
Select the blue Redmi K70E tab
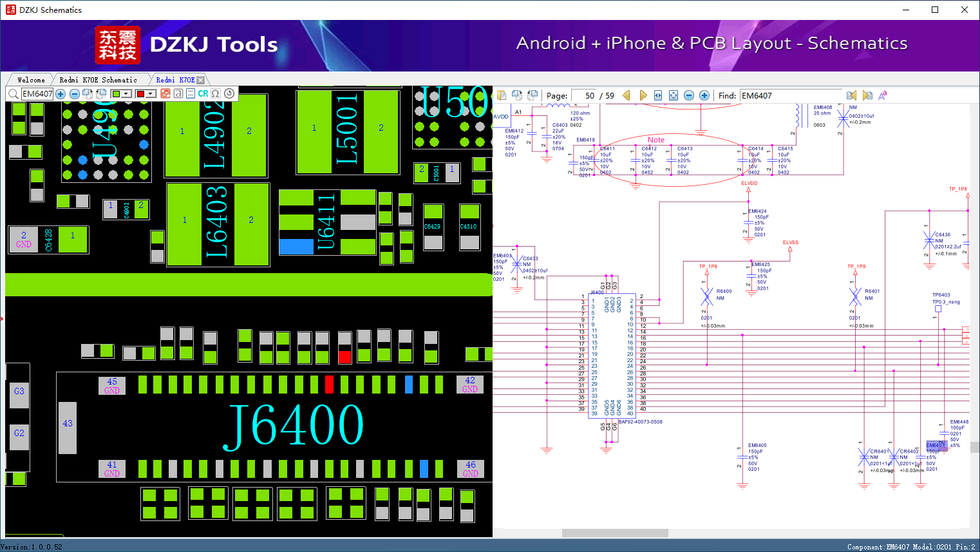click(x=175, y=80)
